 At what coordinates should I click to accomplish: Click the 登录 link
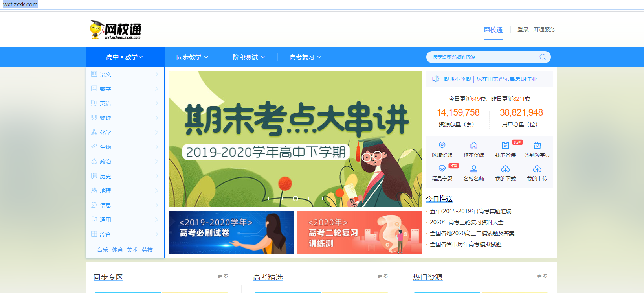coord(523,29)
